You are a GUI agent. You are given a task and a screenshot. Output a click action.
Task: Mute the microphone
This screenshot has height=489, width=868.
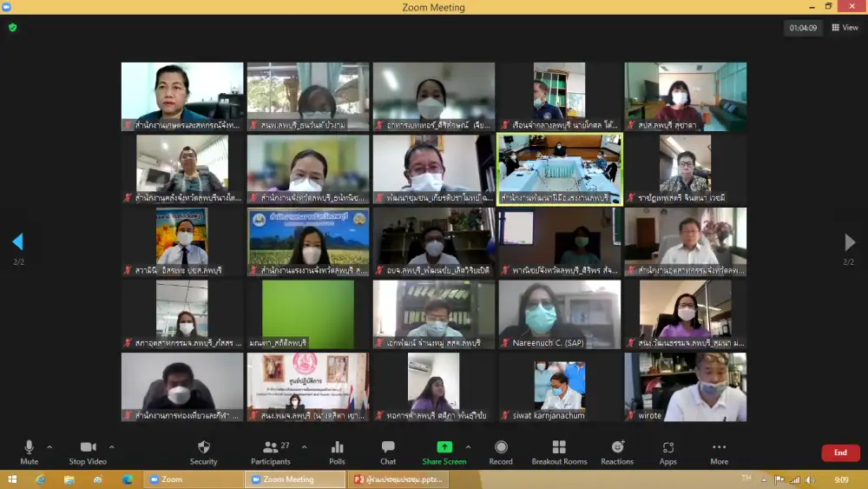[29, 452]
